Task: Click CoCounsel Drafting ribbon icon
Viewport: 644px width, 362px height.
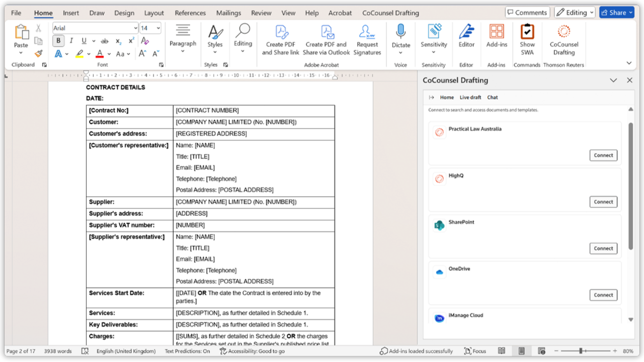Action: (x=564, y=40)
